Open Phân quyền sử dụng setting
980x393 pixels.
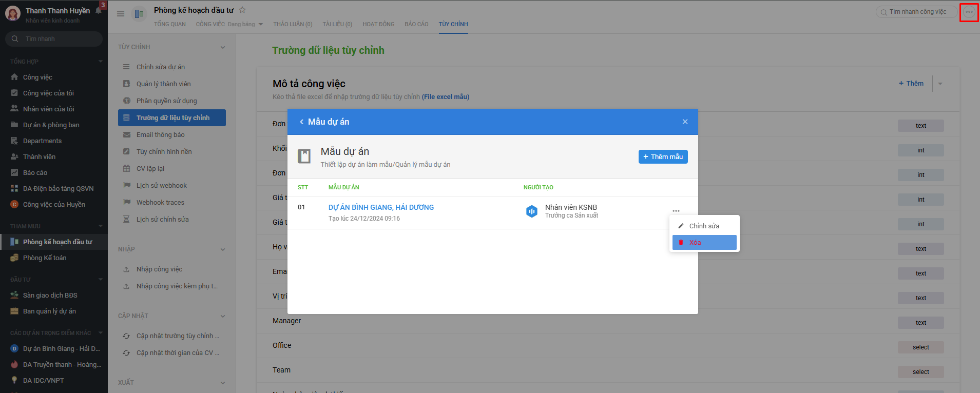tap(172, 101)
